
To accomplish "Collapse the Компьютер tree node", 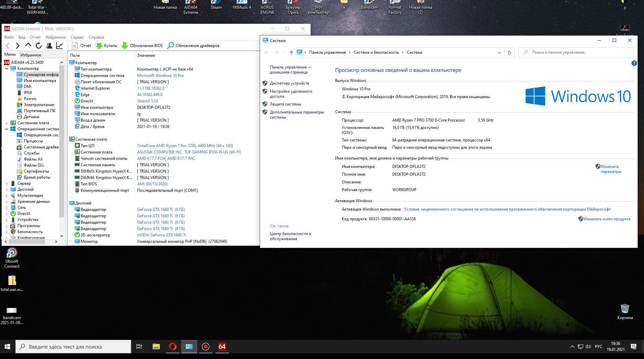I will click(6, 69).
